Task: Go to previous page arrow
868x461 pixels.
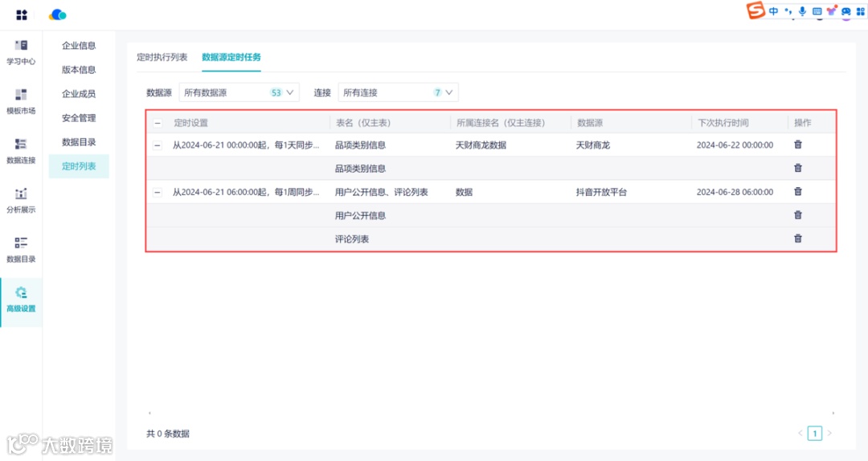Action: point(800,434)
